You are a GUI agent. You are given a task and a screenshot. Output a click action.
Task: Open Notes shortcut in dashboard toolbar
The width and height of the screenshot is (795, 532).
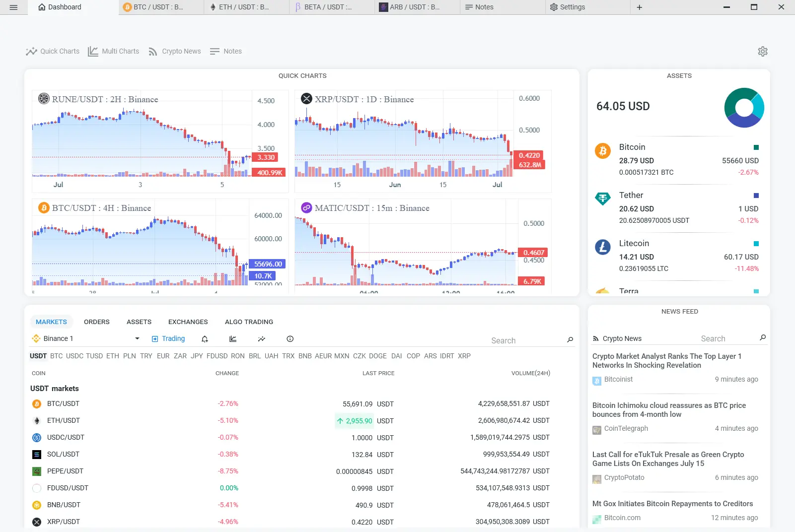[226, 51]
